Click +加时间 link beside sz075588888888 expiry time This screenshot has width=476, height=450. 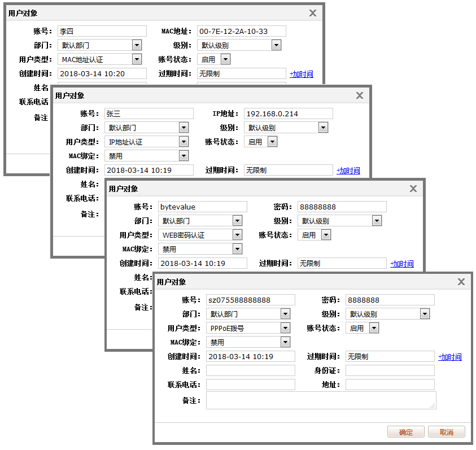pyautogui.click(x=450, y=357)
